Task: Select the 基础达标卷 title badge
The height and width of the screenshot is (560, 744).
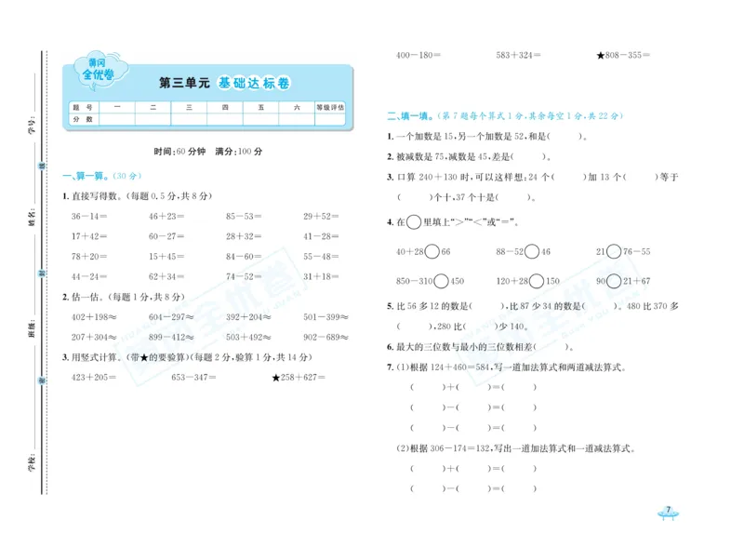Action: point(253,82)
